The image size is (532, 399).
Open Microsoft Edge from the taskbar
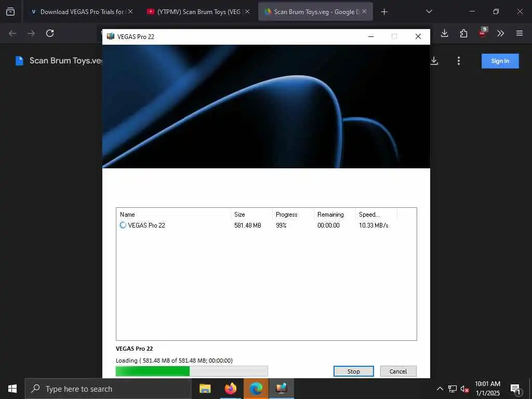click(x=256, y=389)
